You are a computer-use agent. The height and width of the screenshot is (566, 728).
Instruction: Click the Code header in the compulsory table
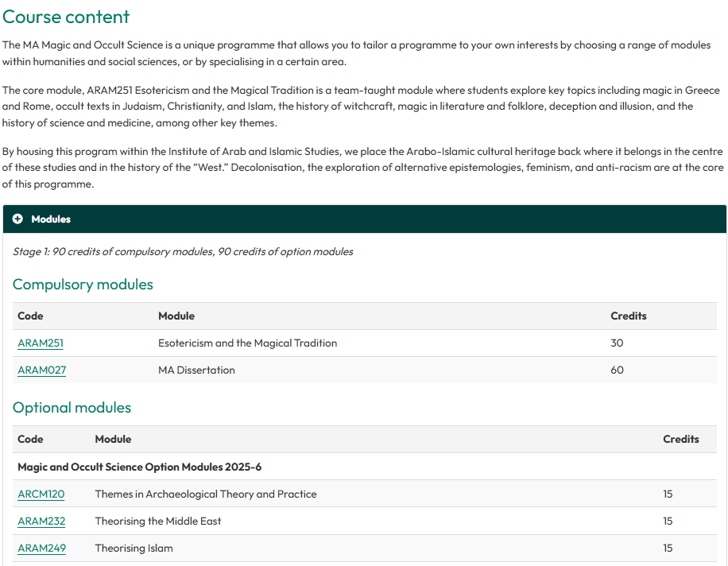tap(30, 316)
